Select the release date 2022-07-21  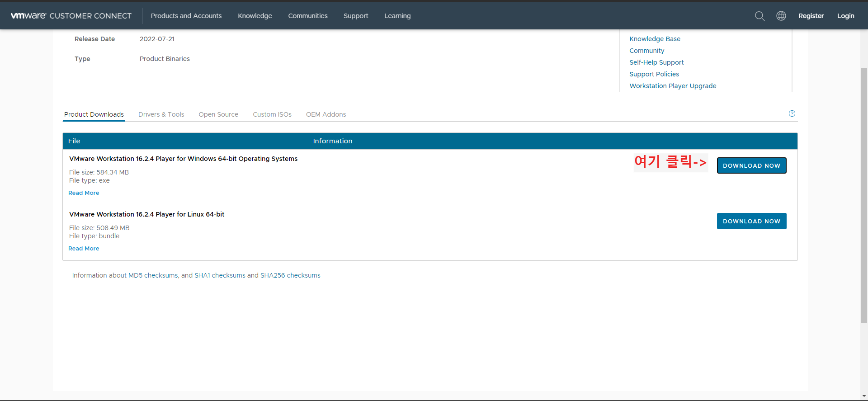pyautogui.click(x=157, y=39)
